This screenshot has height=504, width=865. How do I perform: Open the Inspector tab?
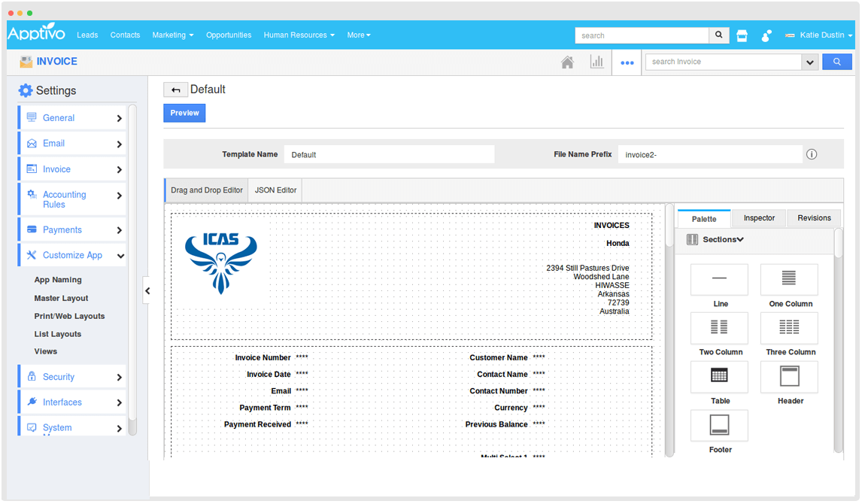pos(759,218)
